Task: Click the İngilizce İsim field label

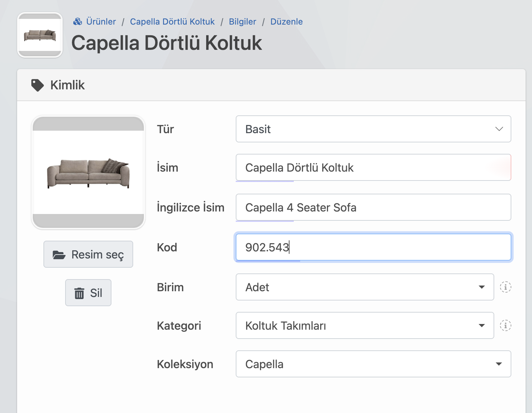Action: [191, 207]
